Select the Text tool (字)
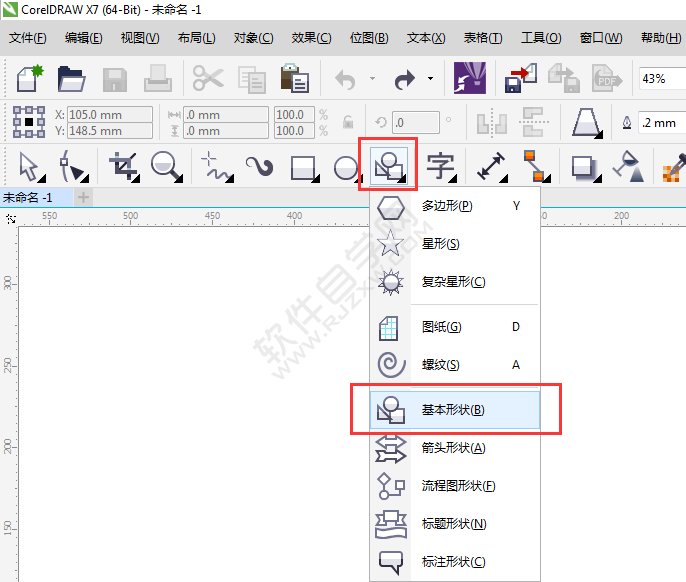The image size is (686, 582). [x=441, y=166]
